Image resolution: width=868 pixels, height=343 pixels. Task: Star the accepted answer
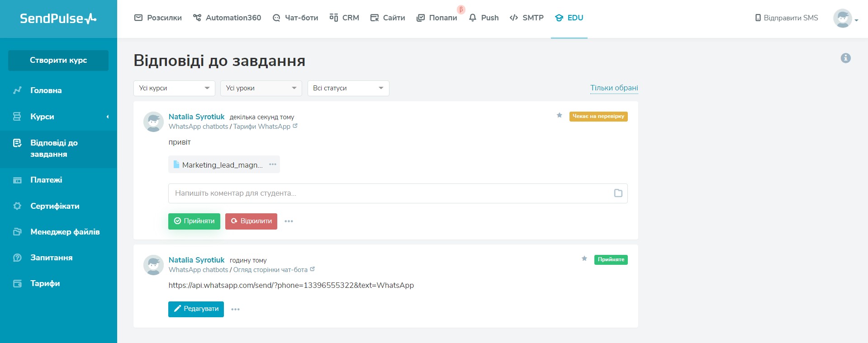tap(584, 258)
